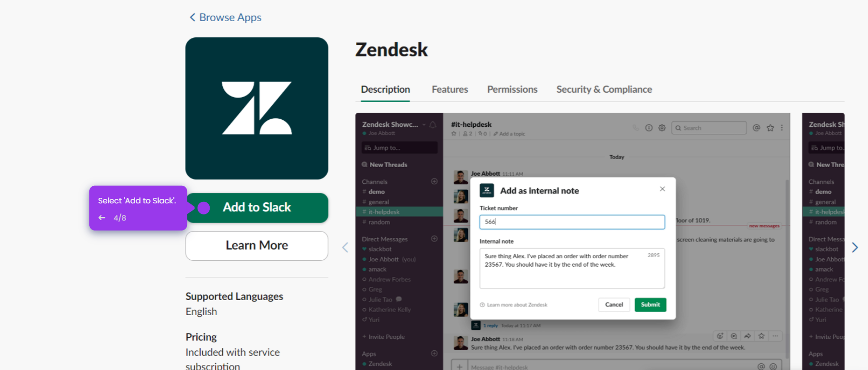
Task: Click the Zendesk app logo
Action: point(257,108)
